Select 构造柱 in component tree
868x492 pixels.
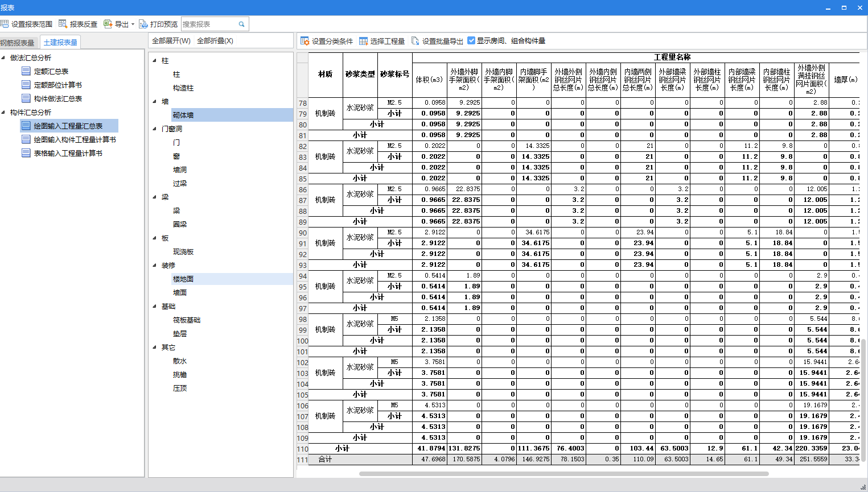pos(183,88)
